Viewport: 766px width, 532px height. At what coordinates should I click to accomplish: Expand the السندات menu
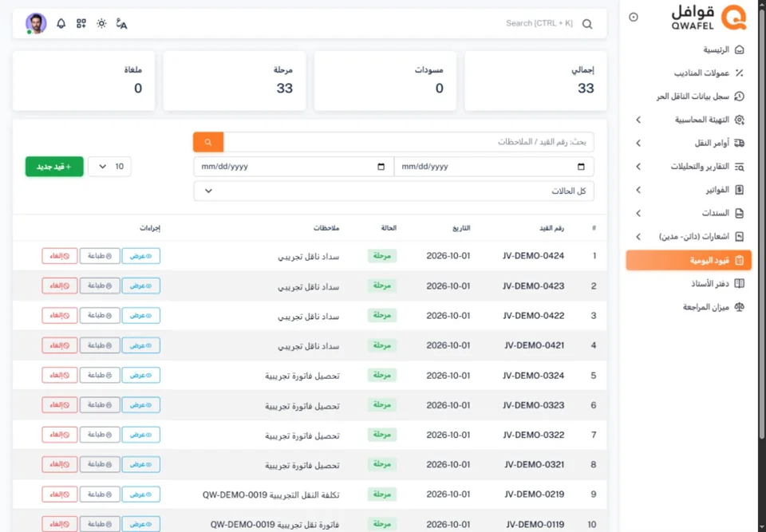click(689, 214)
